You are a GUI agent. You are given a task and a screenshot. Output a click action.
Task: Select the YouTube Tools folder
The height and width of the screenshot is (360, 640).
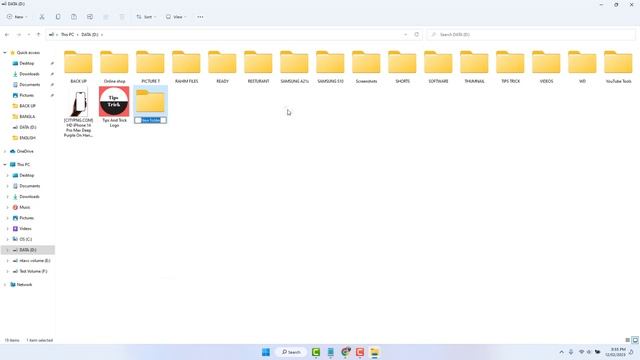pos(618,67)
